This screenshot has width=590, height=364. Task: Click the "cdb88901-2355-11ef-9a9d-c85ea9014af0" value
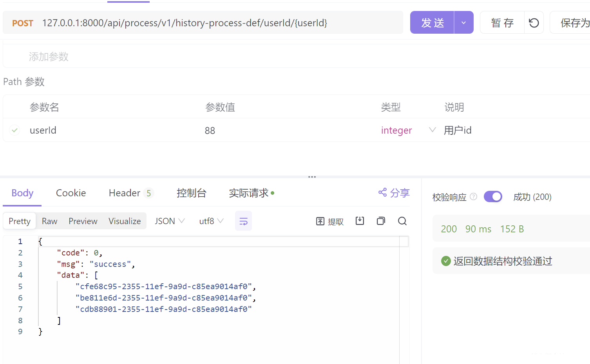click(x=164, y=309)
